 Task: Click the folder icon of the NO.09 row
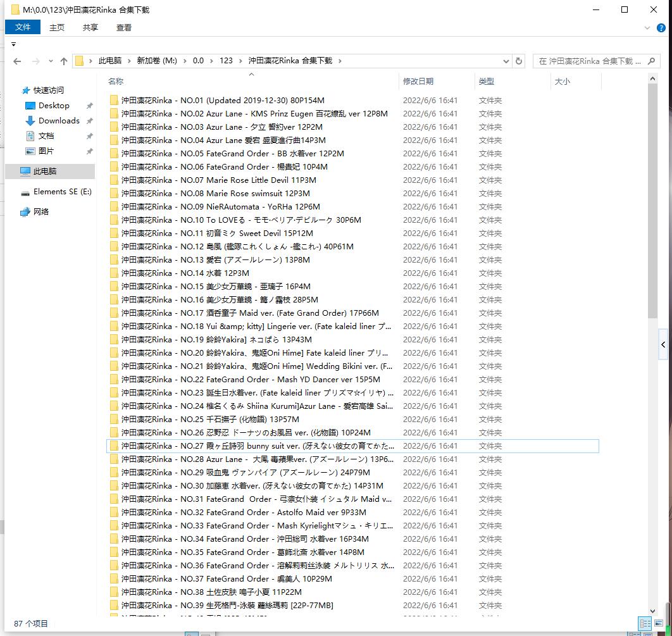pyautogui.click(x=113, y=206)
